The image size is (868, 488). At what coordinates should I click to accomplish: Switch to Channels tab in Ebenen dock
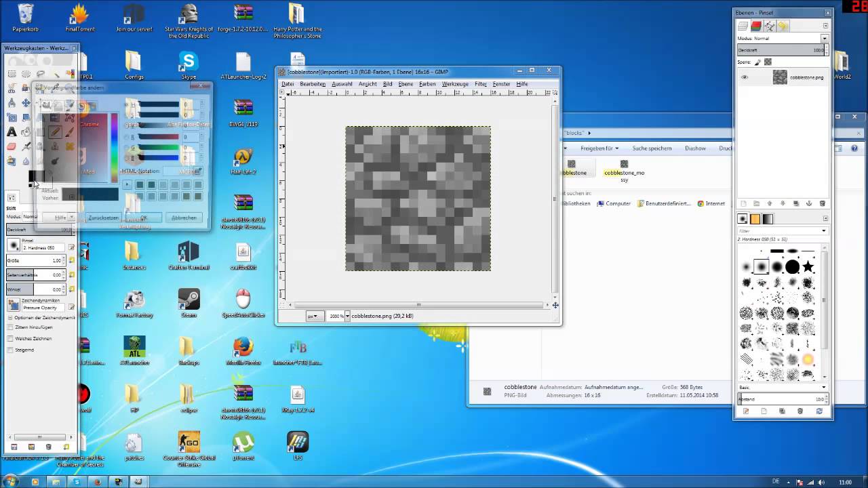(756, 26)
